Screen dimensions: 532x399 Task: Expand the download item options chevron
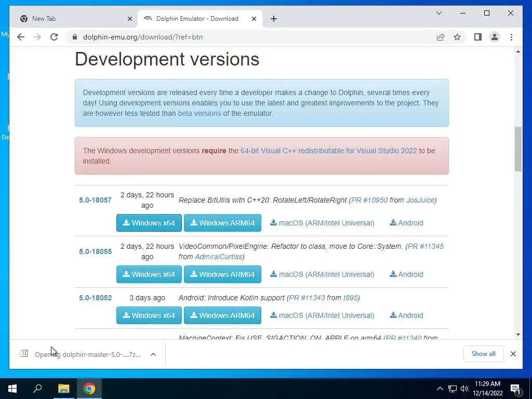pos(153,354)
